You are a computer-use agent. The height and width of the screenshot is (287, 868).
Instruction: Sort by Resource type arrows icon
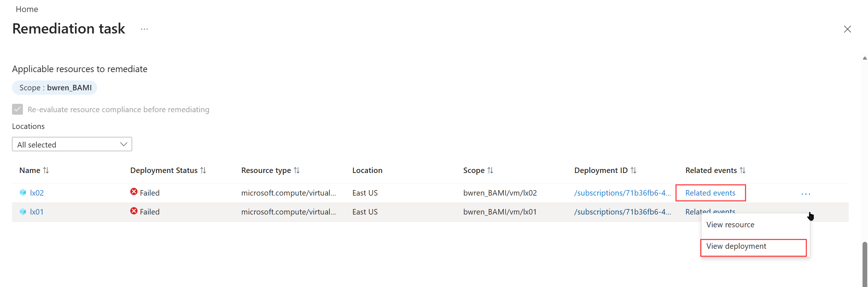(297, 170)
